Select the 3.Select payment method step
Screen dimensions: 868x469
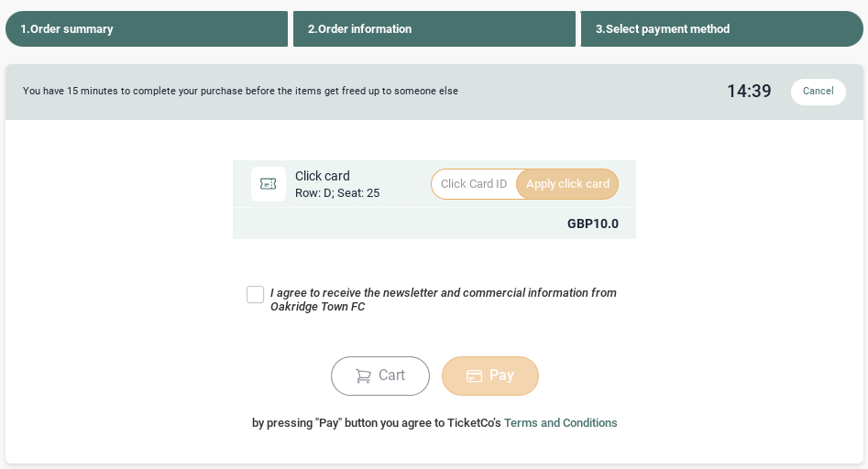tap(722, 28)
